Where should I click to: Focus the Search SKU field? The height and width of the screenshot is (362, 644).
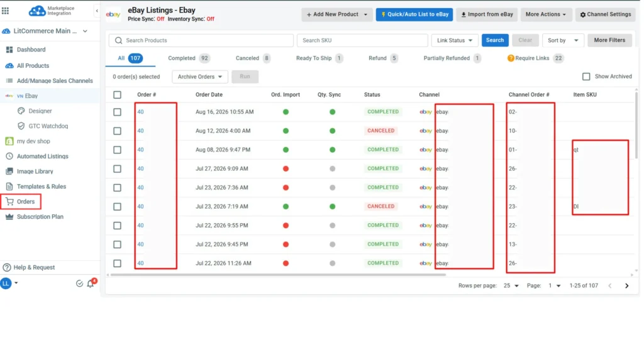(362, 41)
